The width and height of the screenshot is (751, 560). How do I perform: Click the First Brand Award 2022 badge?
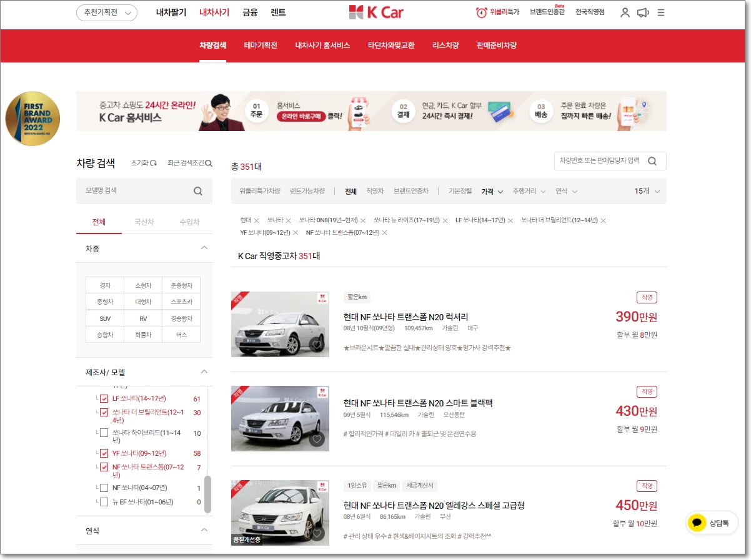[x=32, y=119]
